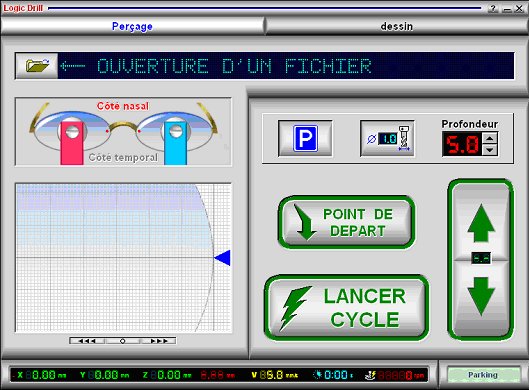The image size is (529, 390).
Task: Click the red Profondeur 5.0 display
Action: point(462,144)
